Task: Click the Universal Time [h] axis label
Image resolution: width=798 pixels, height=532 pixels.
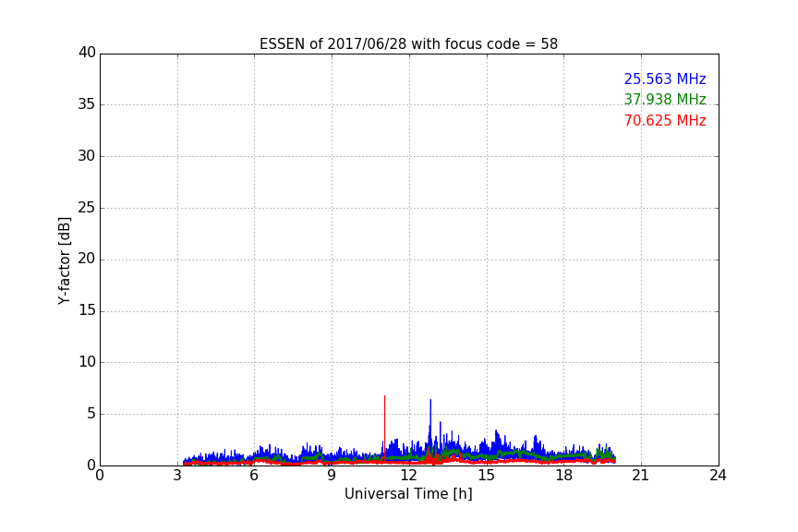Action: point(408,494)
